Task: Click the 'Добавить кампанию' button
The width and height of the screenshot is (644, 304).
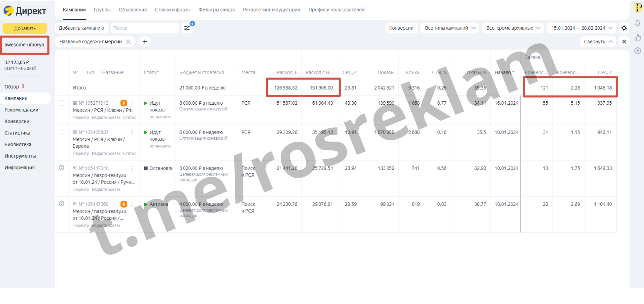Action: (81, 28)
